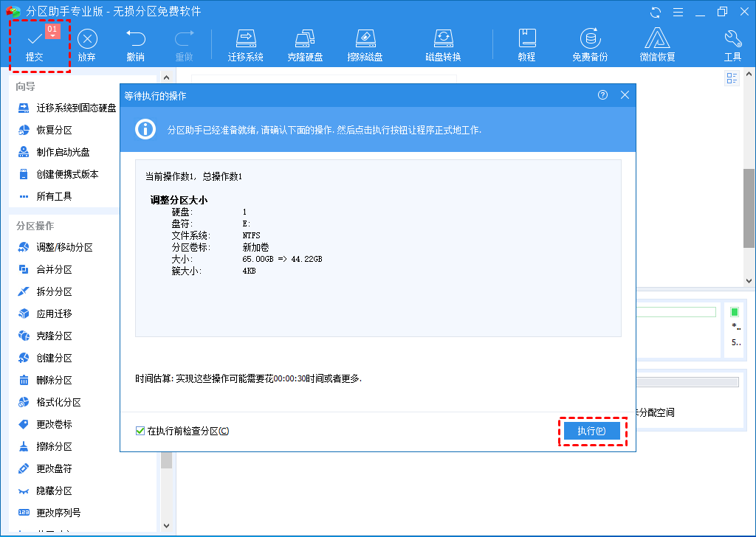Click the 时间估算 time estimate text

tap(248, 379)
